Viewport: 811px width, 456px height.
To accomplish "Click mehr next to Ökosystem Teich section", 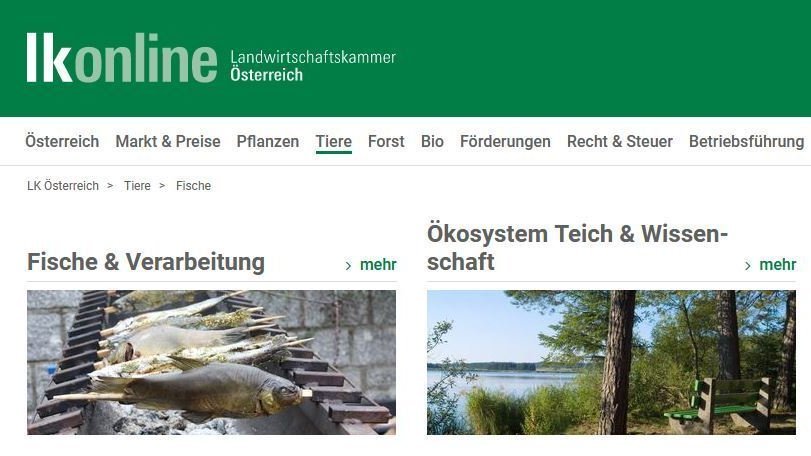I will 777,265.
